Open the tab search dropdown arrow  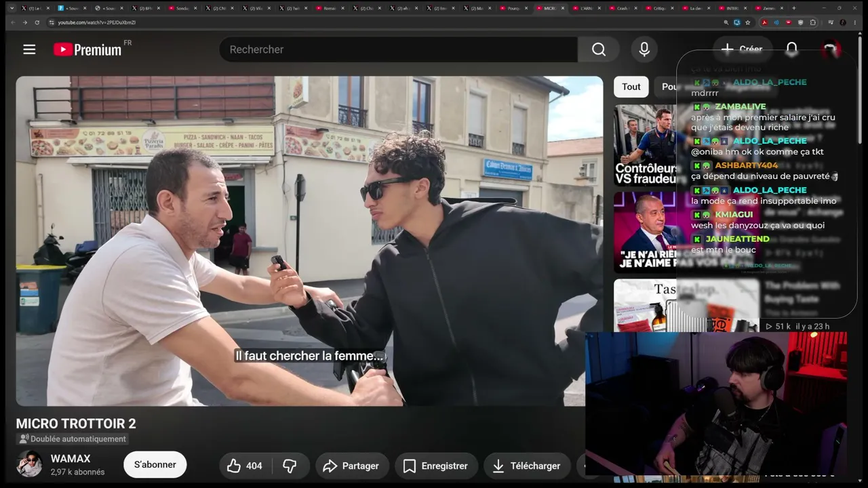12,8
